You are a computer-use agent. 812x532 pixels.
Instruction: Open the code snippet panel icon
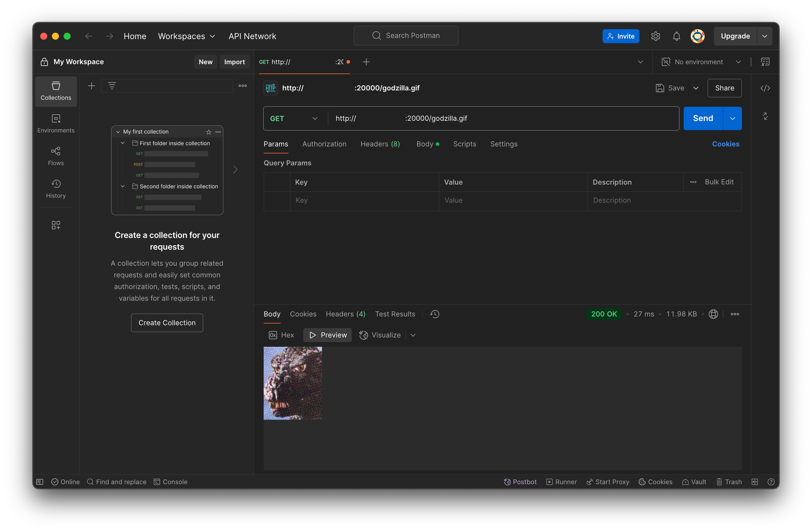click(x=765, y=88)
